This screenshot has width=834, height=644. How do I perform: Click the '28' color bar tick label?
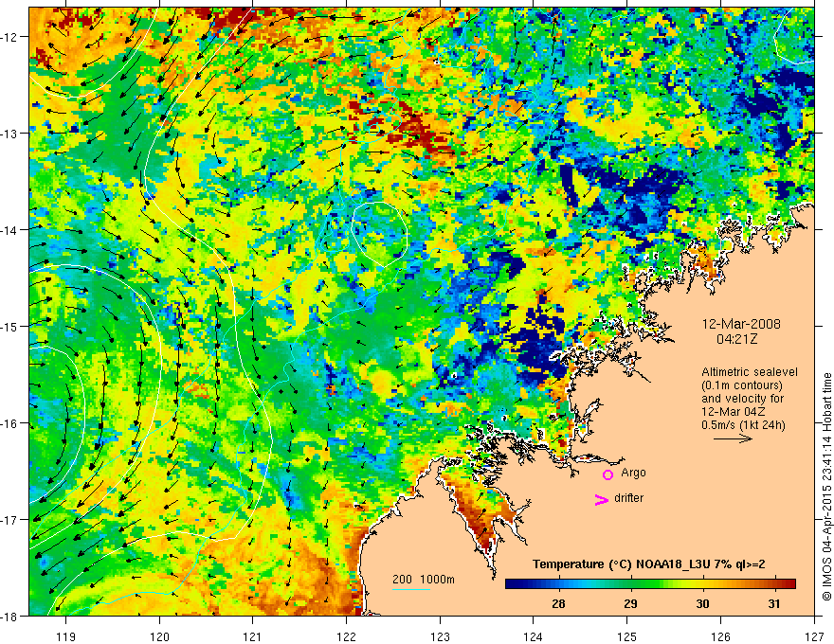(x=558, y=603)
